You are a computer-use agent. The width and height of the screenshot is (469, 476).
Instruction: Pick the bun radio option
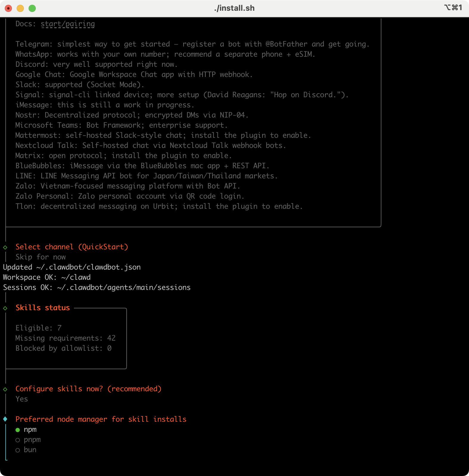point(18,450)
